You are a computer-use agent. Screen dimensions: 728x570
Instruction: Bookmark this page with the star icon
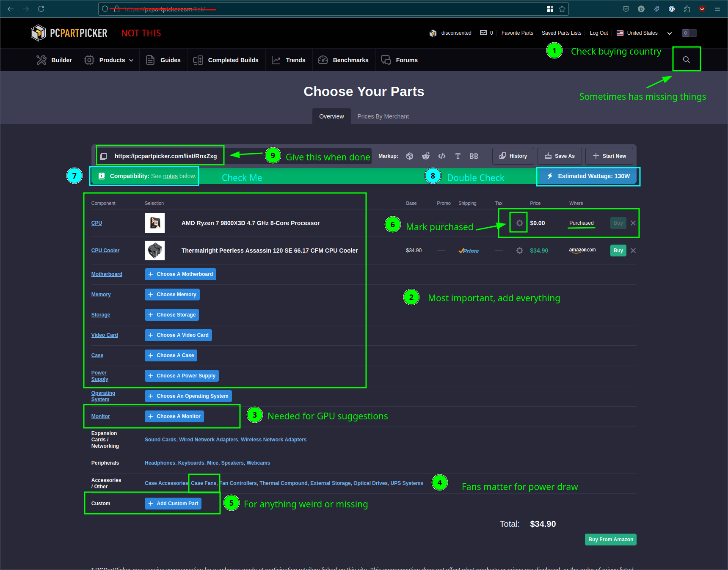coord(562,9)
